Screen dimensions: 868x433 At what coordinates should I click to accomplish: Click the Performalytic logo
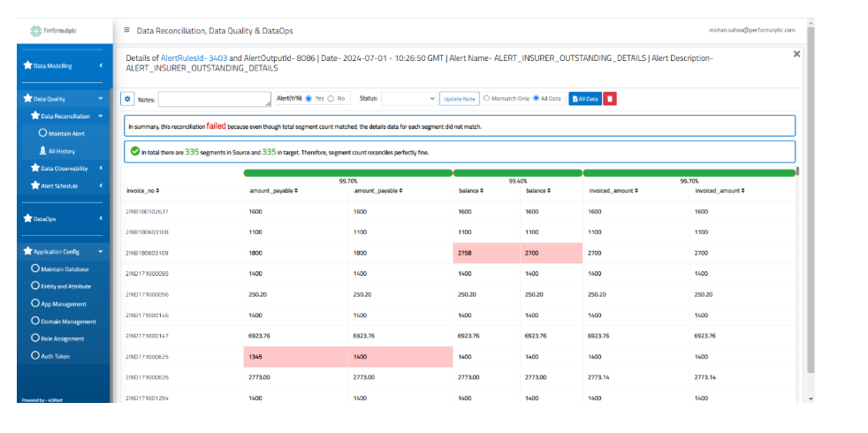coord(55,30)
